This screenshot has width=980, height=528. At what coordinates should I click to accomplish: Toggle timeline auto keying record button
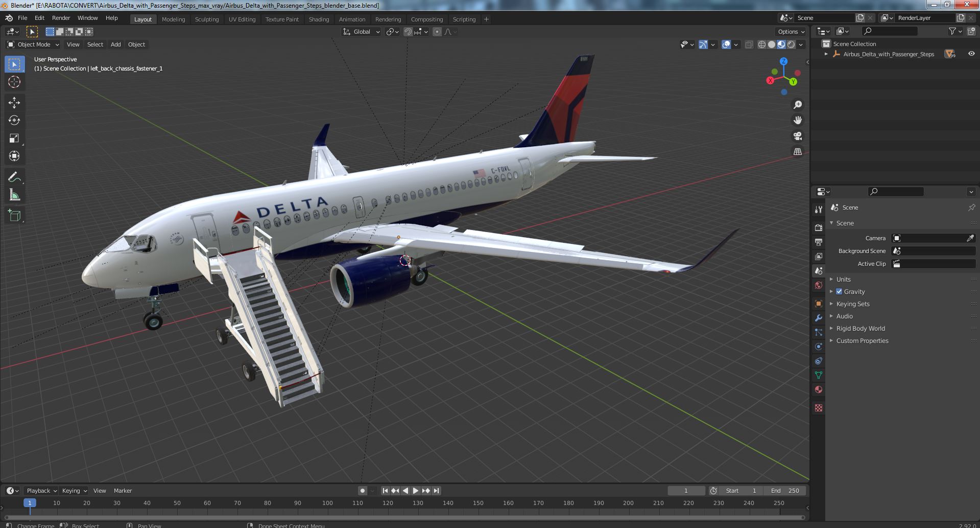[363, 491]
